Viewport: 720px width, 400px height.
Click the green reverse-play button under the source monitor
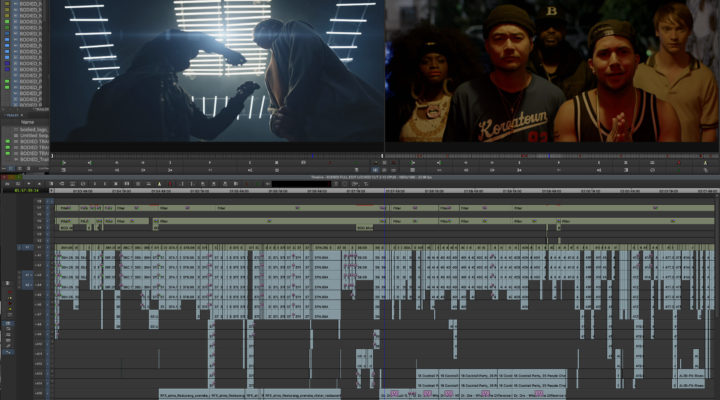pos(90,163)
